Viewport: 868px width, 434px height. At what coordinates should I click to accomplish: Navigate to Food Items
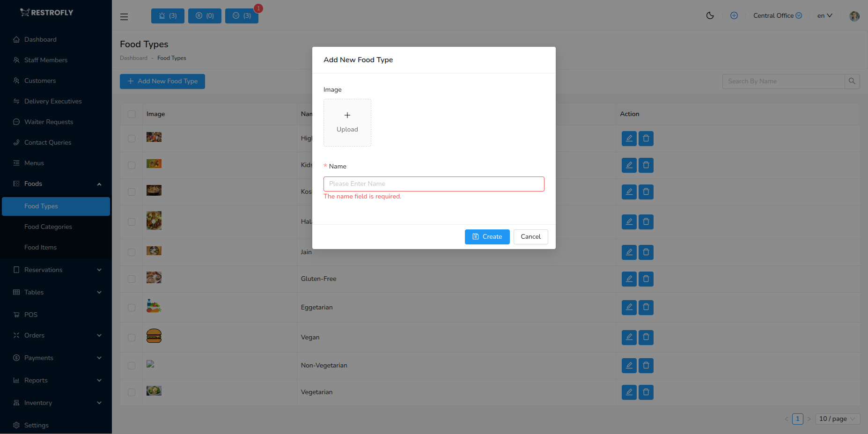(x=41, y=247)
